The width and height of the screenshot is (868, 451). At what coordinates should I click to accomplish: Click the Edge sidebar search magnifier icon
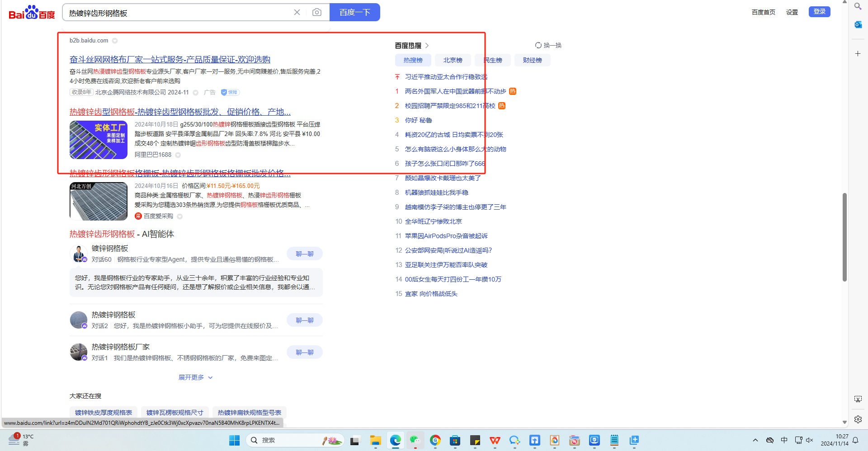[x=858, y=6]
